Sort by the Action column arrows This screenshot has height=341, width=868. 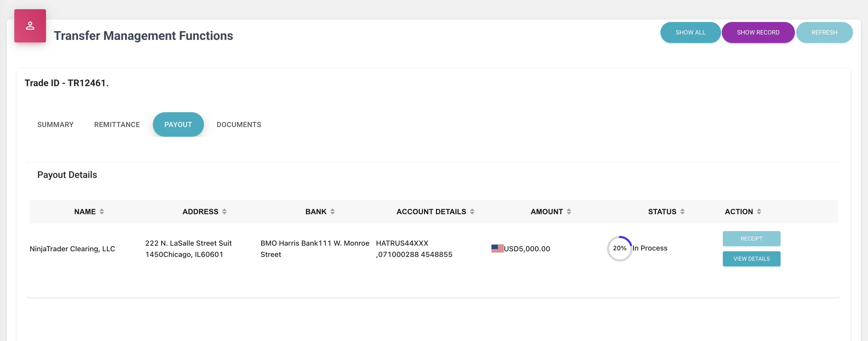(x=759, y=212)
